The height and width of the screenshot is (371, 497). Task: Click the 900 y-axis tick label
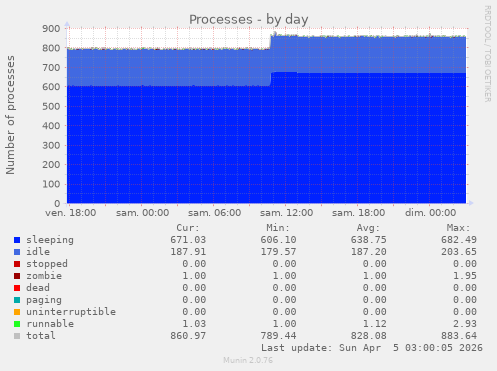point(51,29)
